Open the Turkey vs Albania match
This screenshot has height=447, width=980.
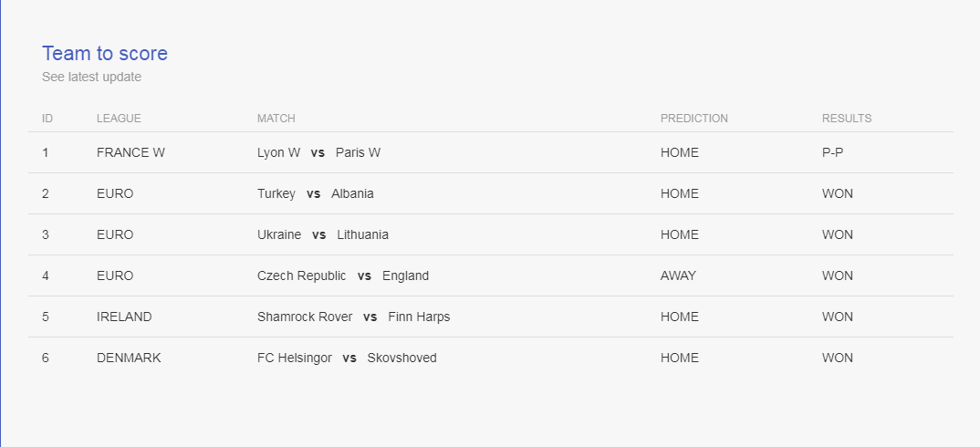316,193
